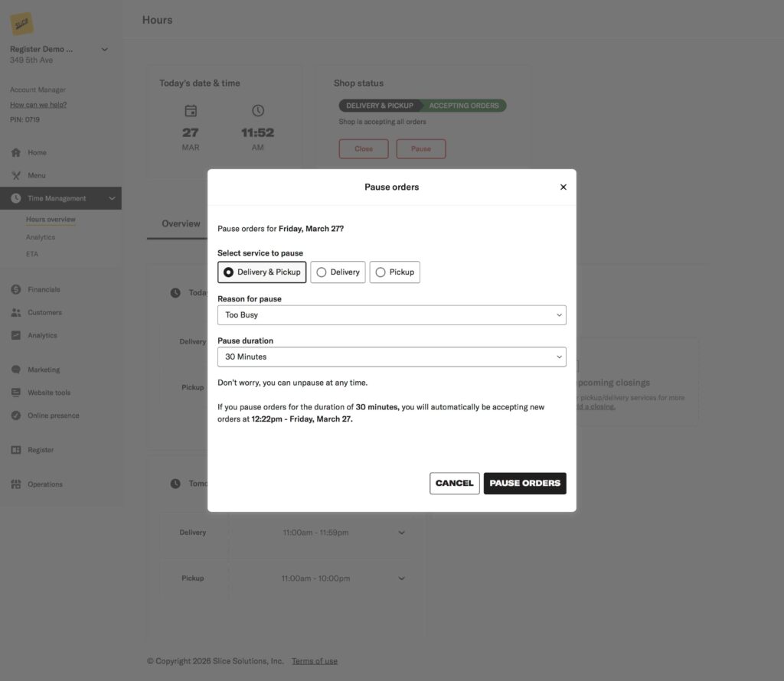Click the Home sidebar icon
The width and height of the screenshot is (784, 681).
tap(15, 152)
